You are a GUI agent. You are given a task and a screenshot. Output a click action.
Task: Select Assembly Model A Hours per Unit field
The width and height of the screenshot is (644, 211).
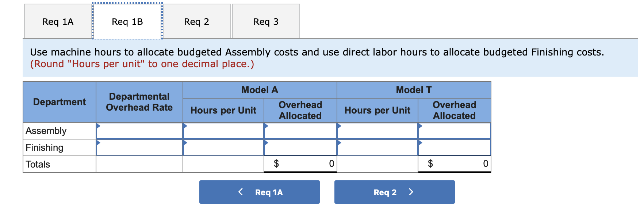pyautogui.click(x=223, y=131)
